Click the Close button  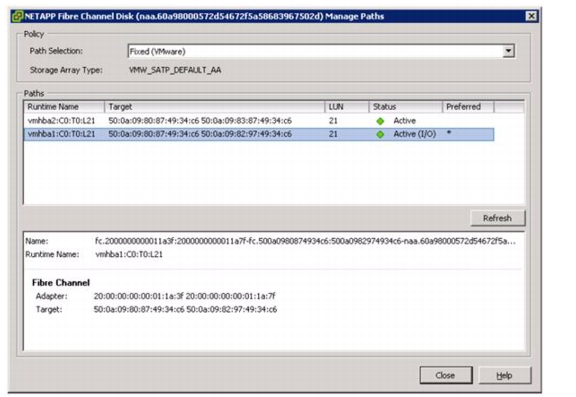click(x=446, y=375)
